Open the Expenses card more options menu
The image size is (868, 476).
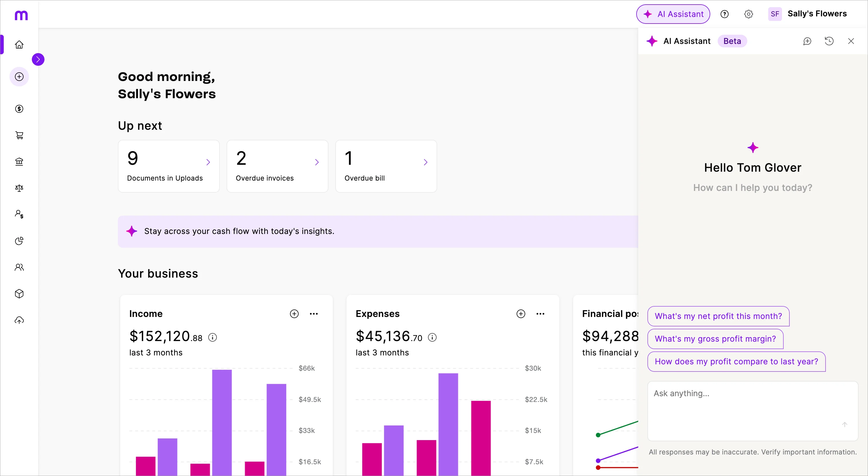pos(540,314)
